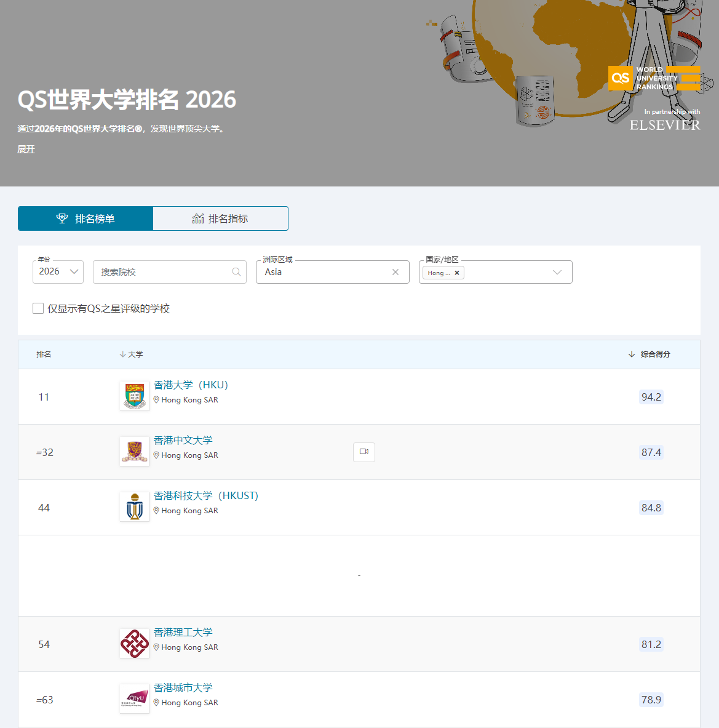Screen dimensions: 719x728
Task: Remove the Hong Kong country tag
Action: [457, 273]
